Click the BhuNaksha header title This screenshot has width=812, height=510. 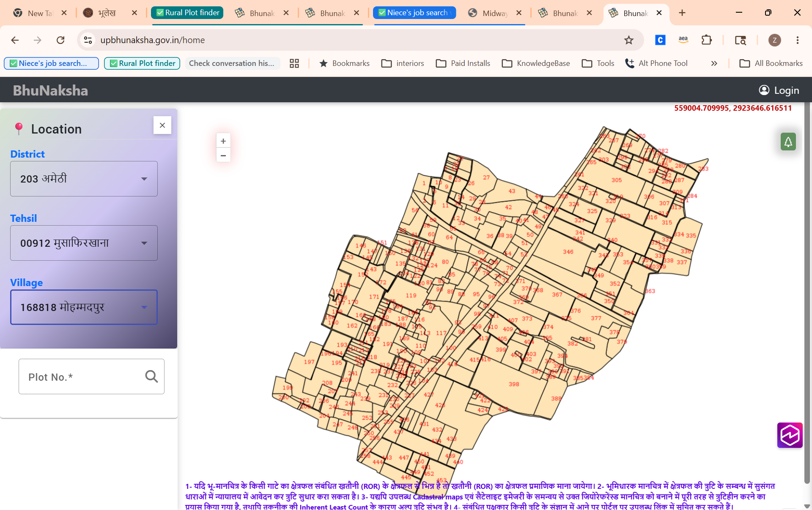(50, 90)
